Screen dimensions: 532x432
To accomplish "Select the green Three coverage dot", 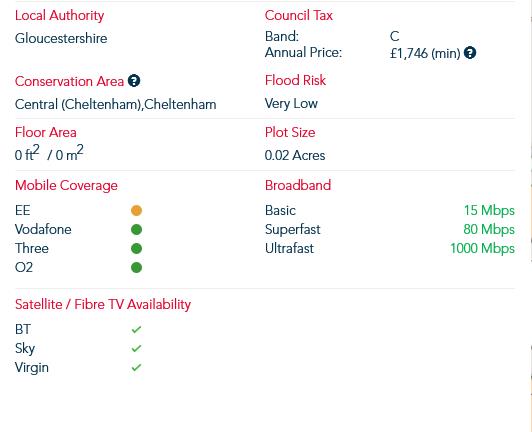I will [136, 248].
